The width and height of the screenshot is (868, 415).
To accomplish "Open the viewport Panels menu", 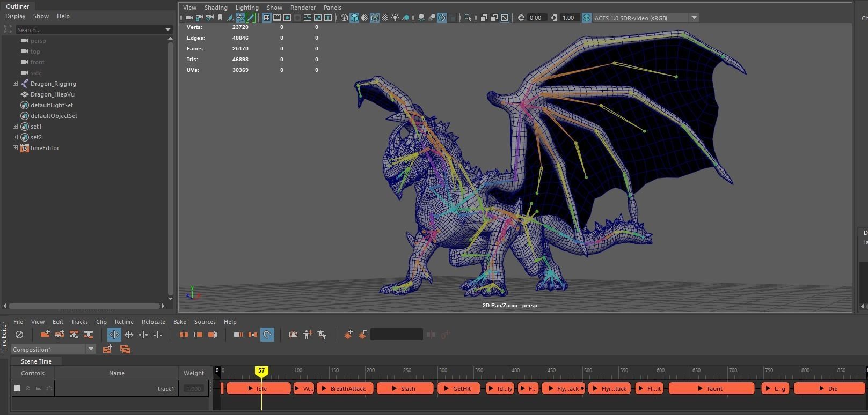I will tap(332, 8).
